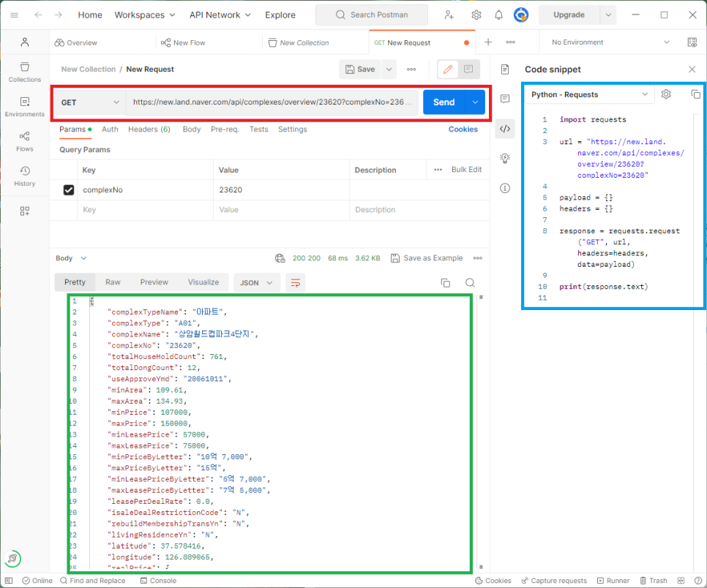Open the notifications bell
707x588 pixels.
pos(498,15)
